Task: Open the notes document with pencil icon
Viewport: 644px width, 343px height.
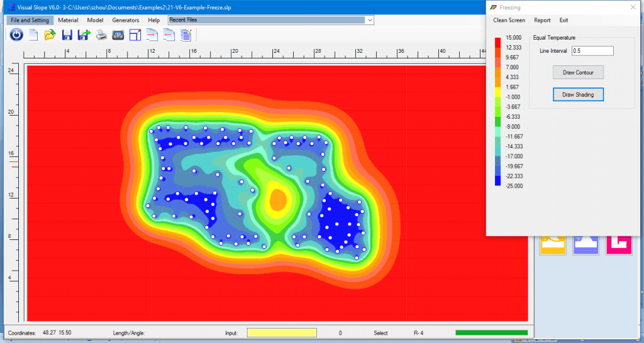Action: (x=186, y=35)
